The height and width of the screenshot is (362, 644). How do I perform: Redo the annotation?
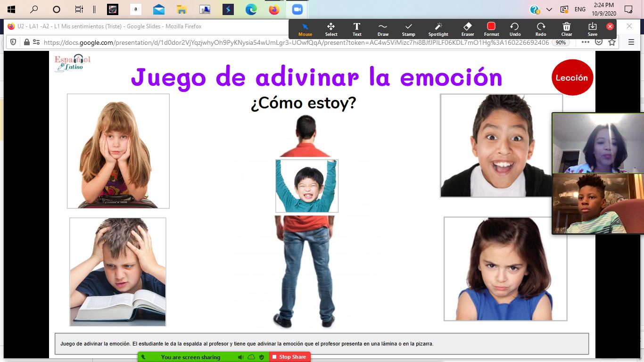[x=541, y=29]
